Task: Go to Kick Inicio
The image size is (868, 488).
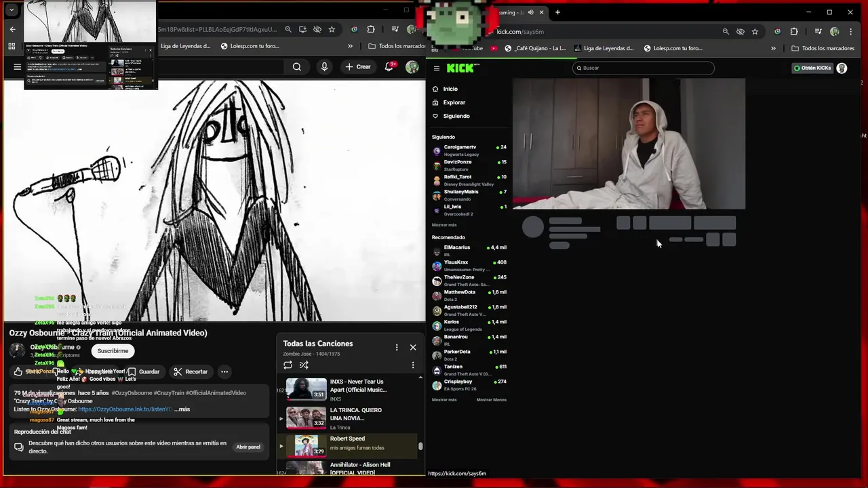Action: tap(450, 89)
